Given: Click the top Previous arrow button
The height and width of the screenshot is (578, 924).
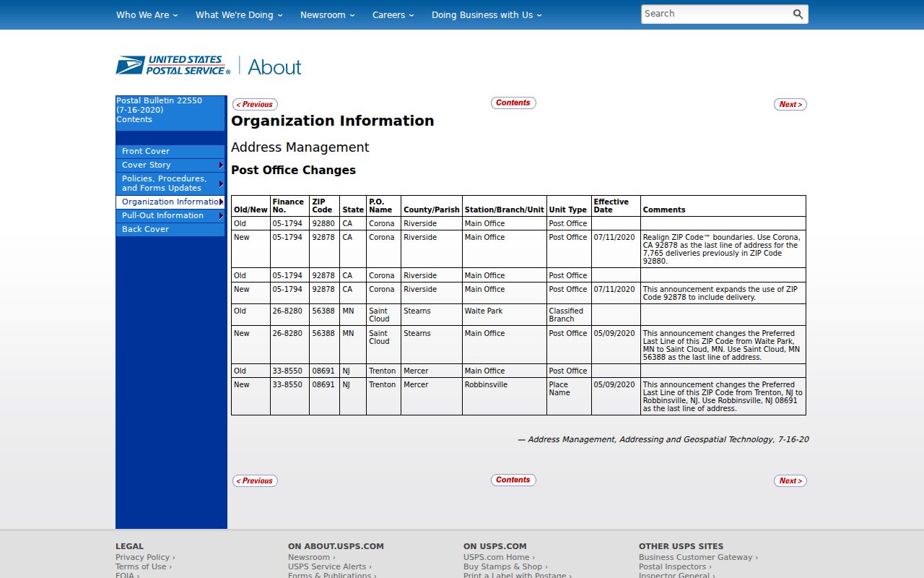Looking at the screenshot, I should click(255, 104).
